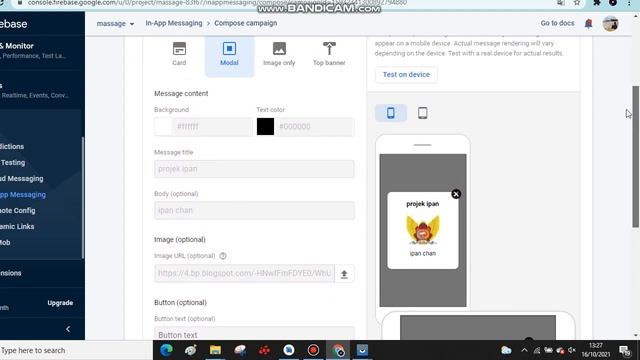Image resolution: width=640 pixels, height=360 pixels.
Task: Focus the Button text field
Action: (x=254, y=333)
